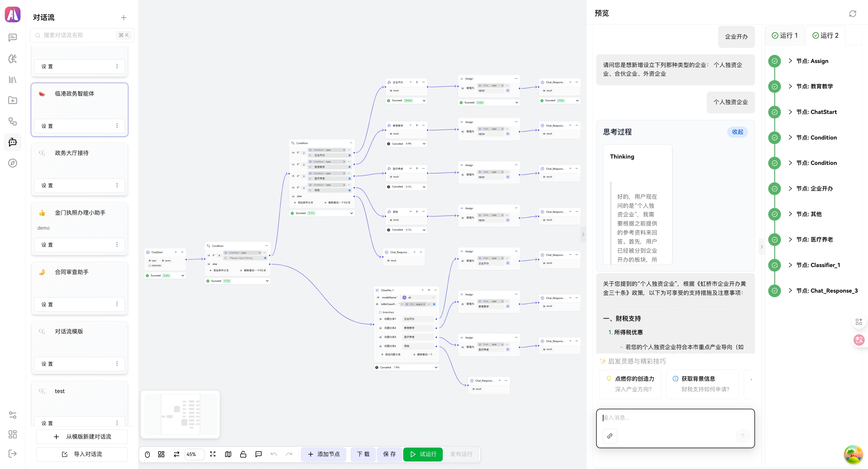The image size is (868, 469).
Task: Expand the Canceled result on Classifier_1 node
Action: point(436,367)
